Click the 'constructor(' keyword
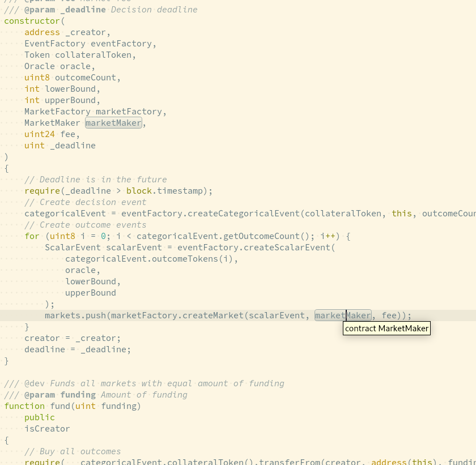 click(x=35, y=21)
